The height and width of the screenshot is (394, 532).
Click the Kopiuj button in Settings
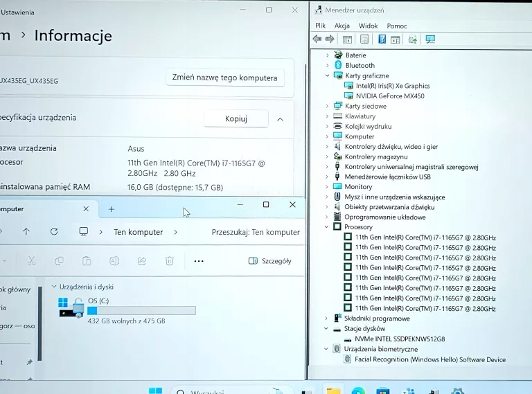click(x=236, y=118)
